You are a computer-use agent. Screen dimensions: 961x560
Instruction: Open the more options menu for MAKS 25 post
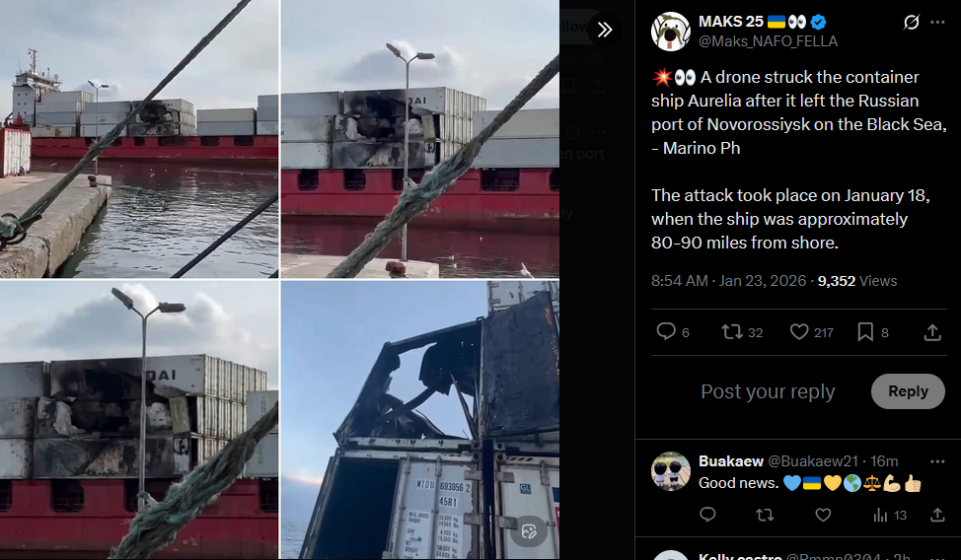pos(937,23)
